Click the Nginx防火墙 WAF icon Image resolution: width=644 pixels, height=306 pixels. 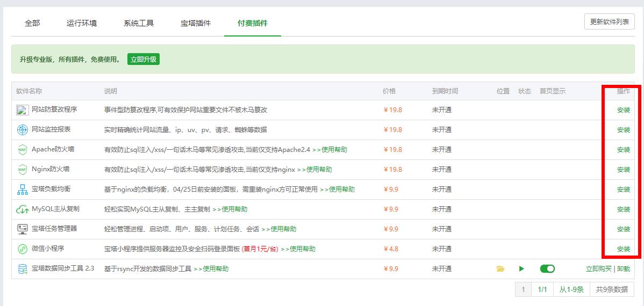tap(22, 170)
